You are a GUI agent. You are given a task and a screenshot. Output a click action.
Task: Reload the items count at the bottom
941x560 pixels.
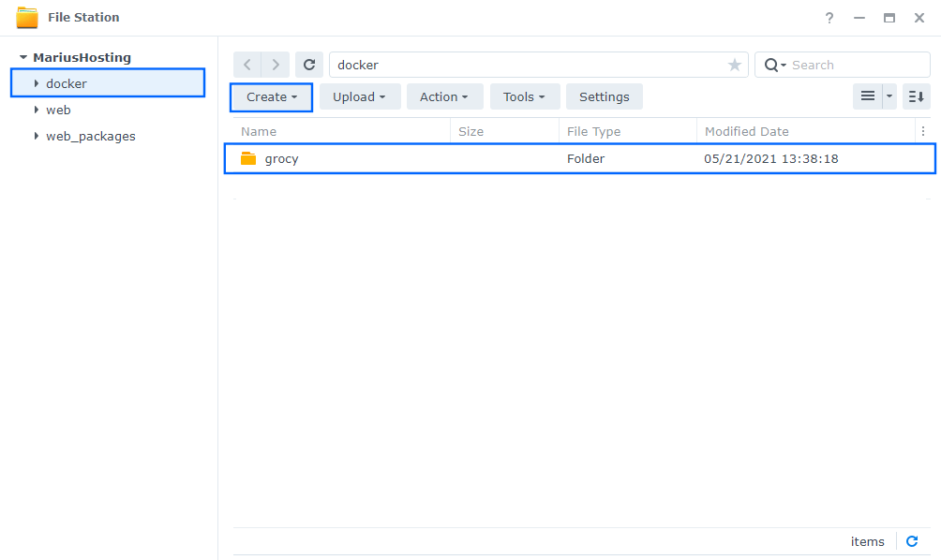912,541
